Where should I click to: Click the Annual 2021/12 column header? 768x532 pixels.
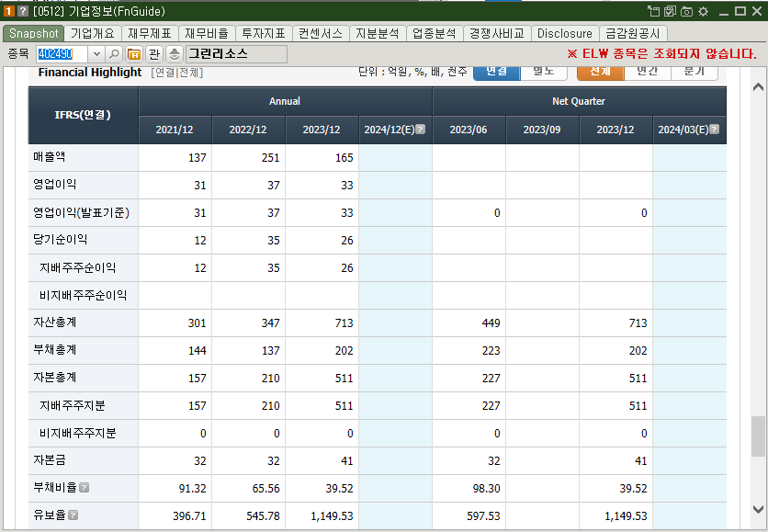pos(175,130)
